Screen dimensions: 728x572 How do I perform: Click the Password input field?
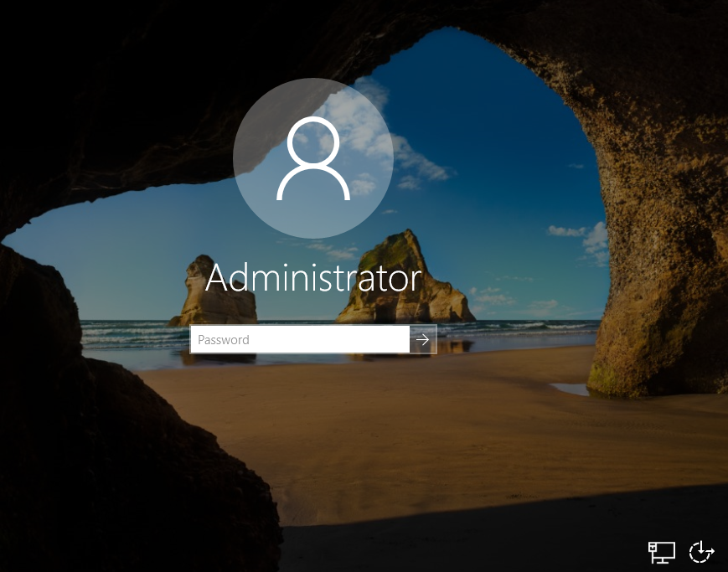coord(300,339)
